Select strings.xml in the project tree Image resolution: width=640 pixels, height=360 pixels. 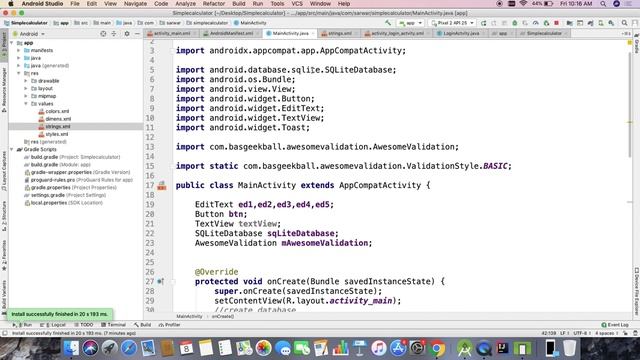(x=54, y=127)
